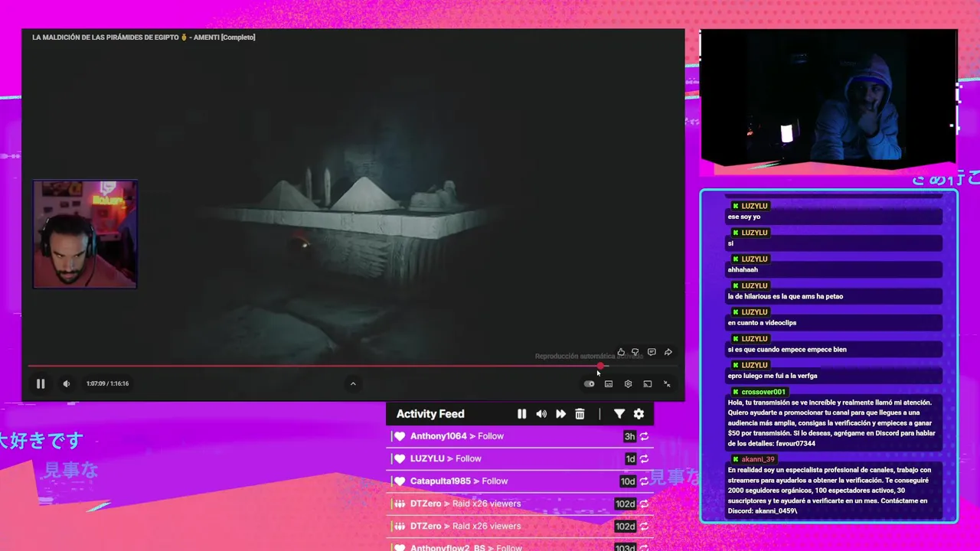Toggle the autoplay switch in video player
Viewport: 980px width, 551px height.
pyautogui.click(x=589, y=384)
